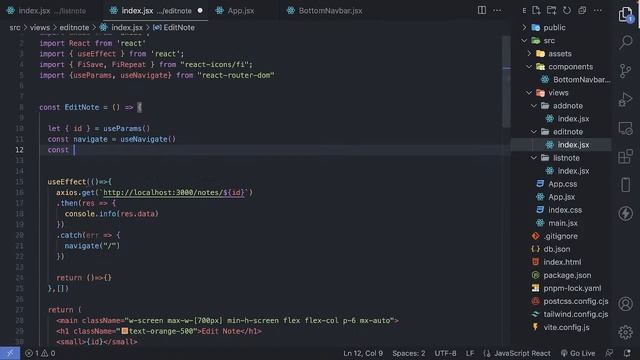Click the localhost:3000 URL link in code
Screen dimensions: 640x360
pyautogui.click(x=173, y=193)
